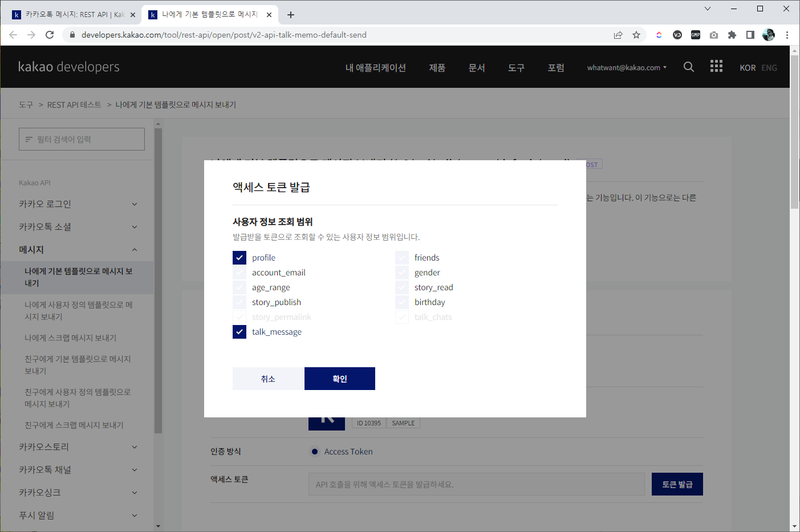Click the browser forward arrow

tap(31, 35)
